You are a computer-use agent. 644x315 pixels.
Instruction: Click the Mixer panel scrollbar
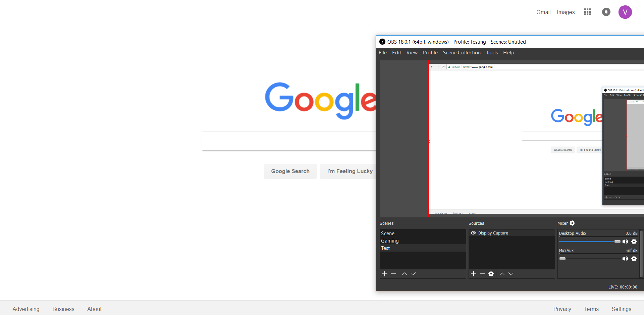click(641, 254)
